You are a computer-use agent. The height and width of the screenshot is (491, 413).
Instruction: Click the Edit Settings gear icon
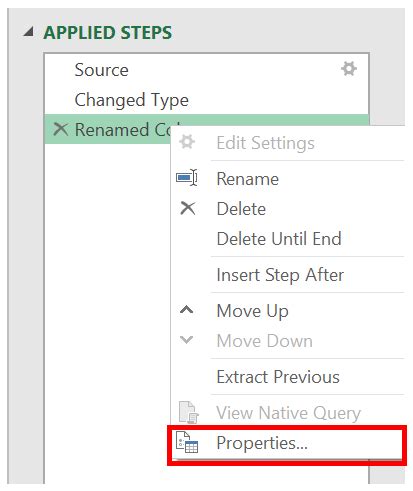(x=187, y=142)
